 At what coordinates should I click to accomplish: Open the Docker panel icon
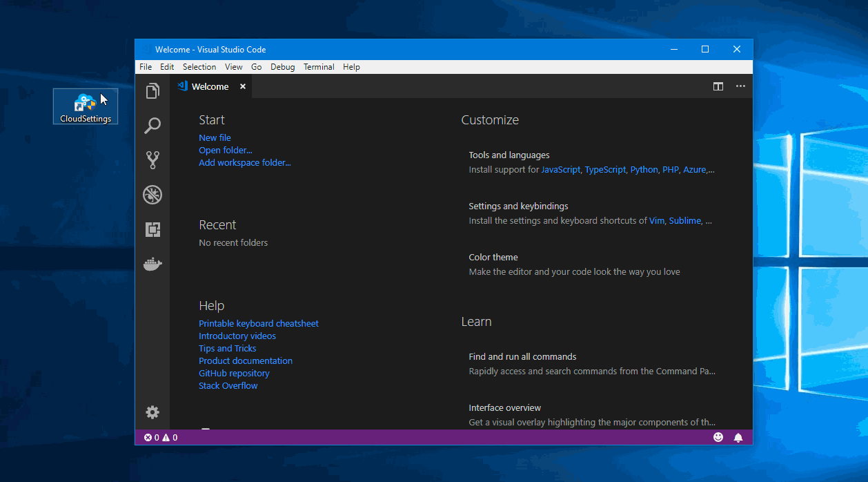(x=152, y=264)
